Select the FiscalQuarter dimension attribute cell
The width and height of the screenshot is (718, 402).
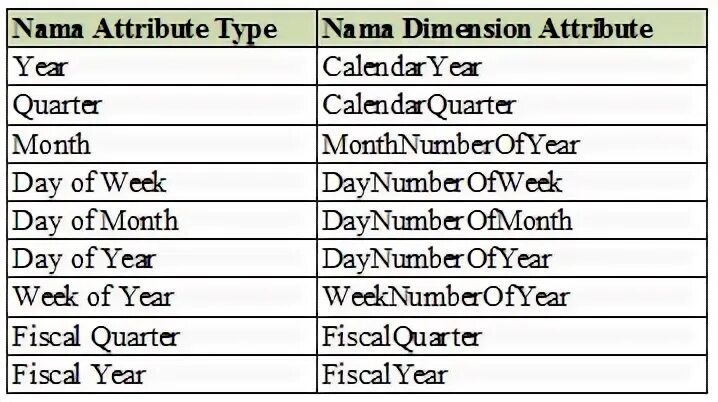[x=512, y=336]
